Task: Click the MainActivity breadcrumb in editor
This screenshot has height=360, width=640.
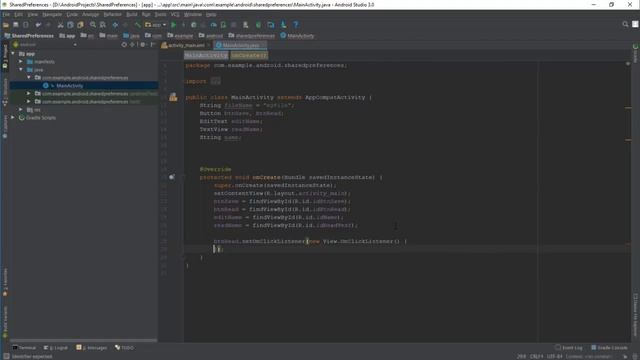Action: coord(206,55)
